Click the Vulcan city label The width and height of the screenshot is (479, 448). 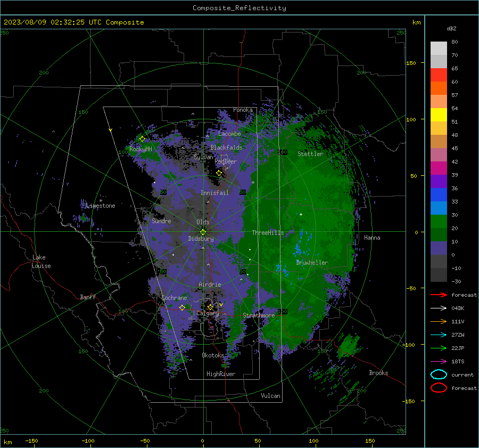tap(271, 396)
